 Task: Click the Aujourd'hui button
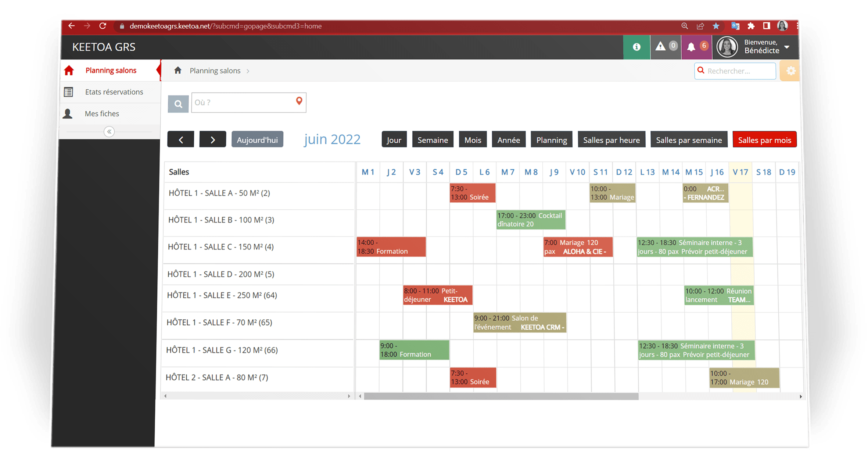pyautogui.click(x=257, y=140)
